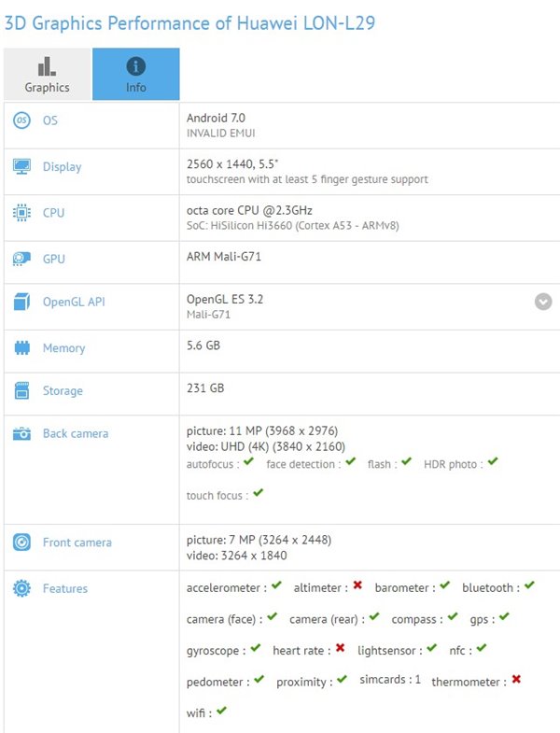Click the OpenGL API label
Screen dimensions: 560x733
pos(74,302)
